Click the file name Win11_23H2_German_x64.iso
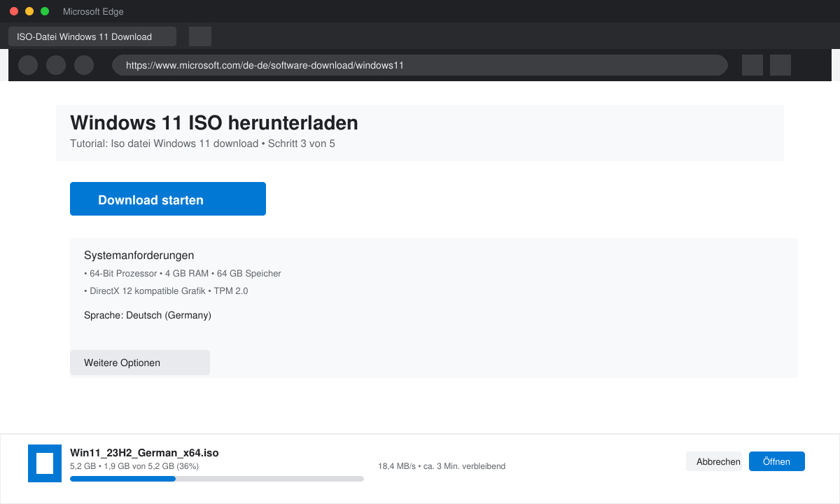The width and height of the screenshot is (840, 504). (144, 452)
